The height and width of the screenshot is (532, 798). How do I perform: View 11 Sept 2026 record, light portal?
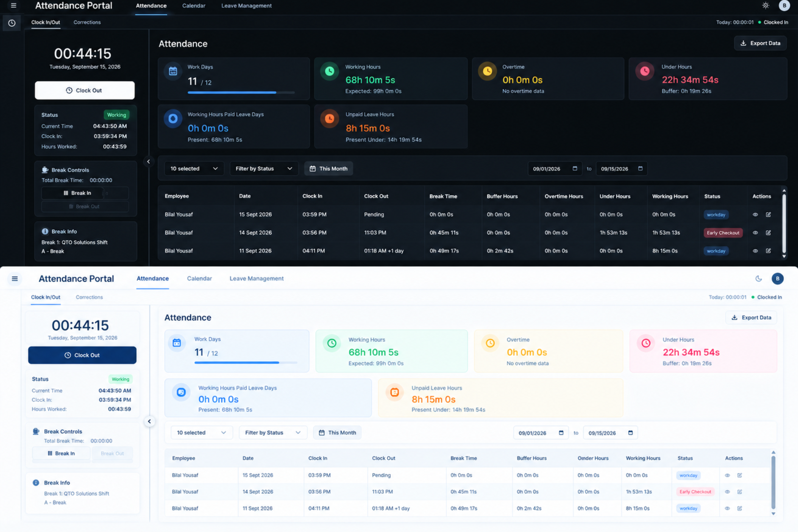point(727,508)
